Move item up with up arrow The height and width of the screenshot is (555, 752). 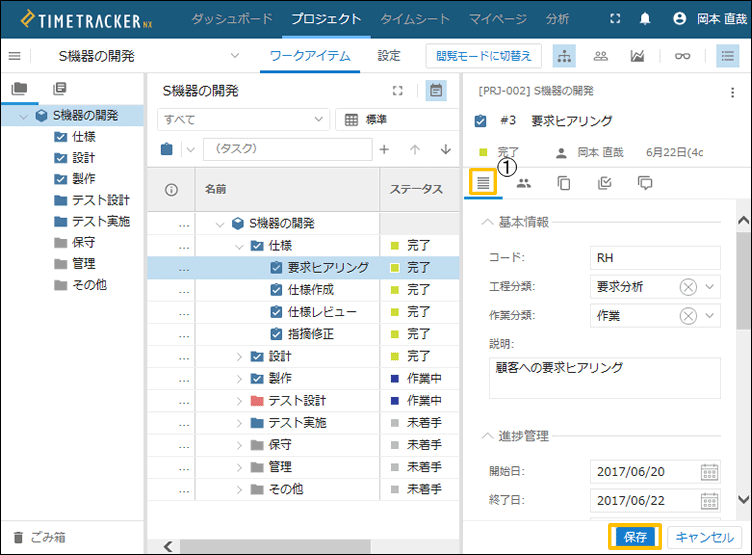point(415,150)
